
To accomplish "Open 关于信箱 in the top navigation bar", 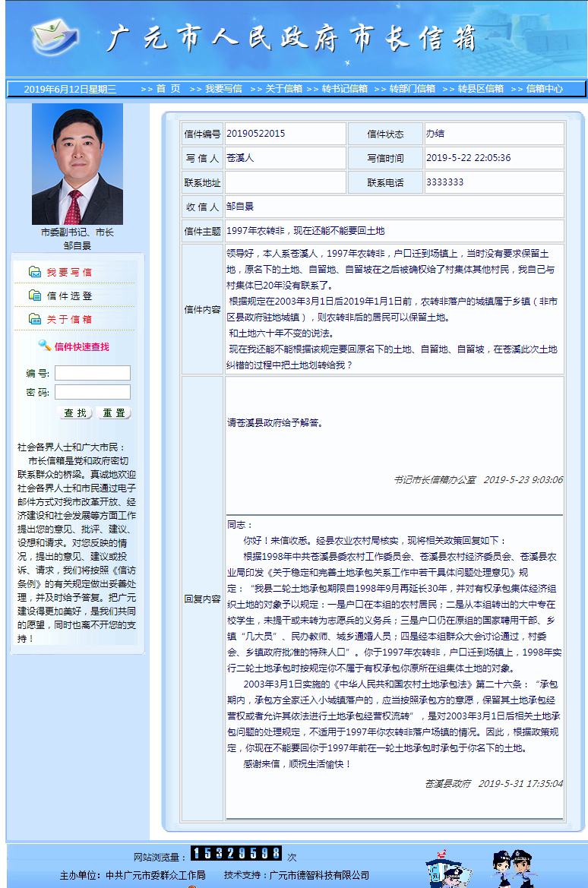I will click(284, 88).
